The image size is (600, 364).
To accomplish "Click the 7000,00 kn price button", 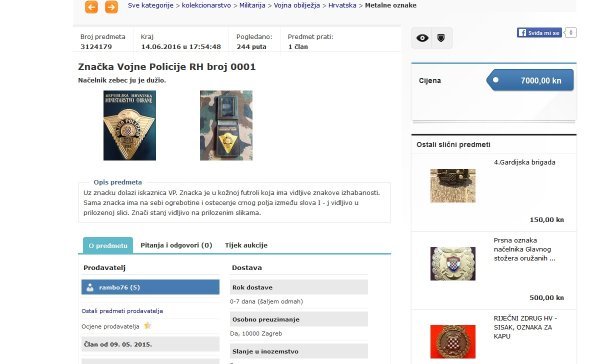I will [x=530, y=80].
